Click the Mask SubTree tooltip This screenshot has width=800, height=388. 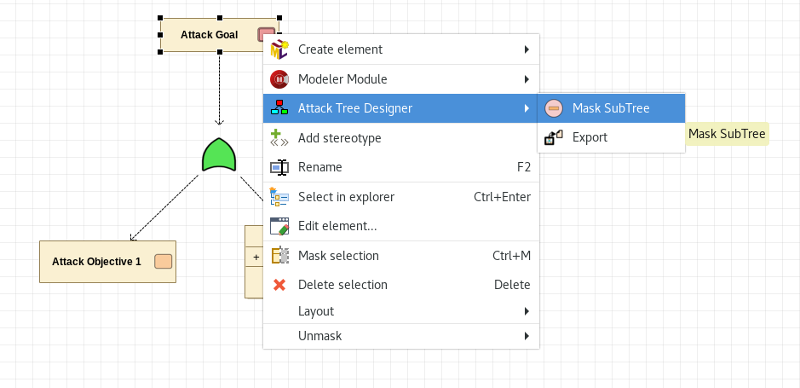727,134
